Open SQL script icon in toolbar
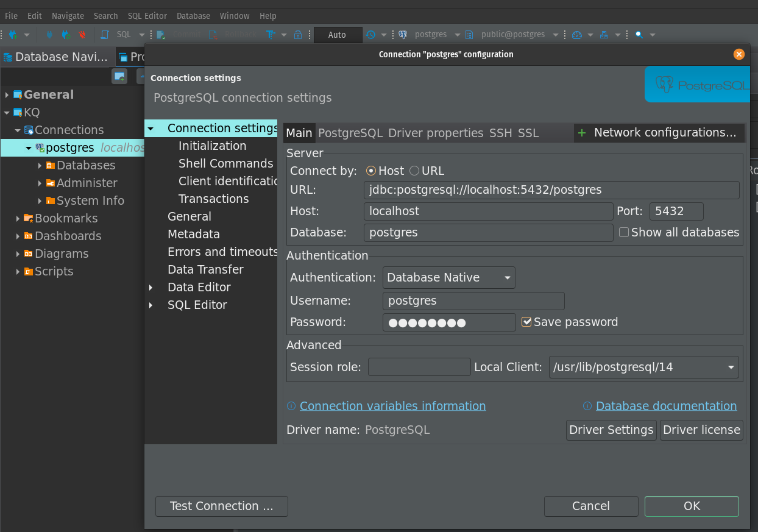 point(105,35)
